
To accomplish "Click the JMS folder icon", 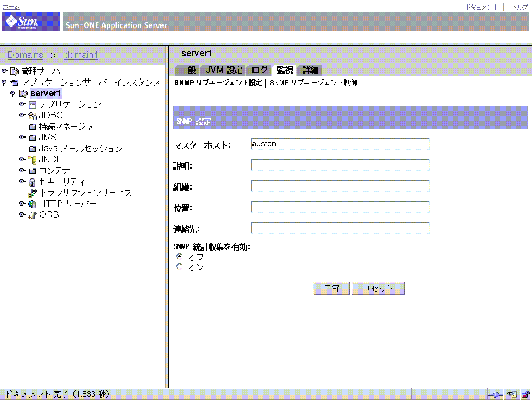I will click(x=33, y=138).
